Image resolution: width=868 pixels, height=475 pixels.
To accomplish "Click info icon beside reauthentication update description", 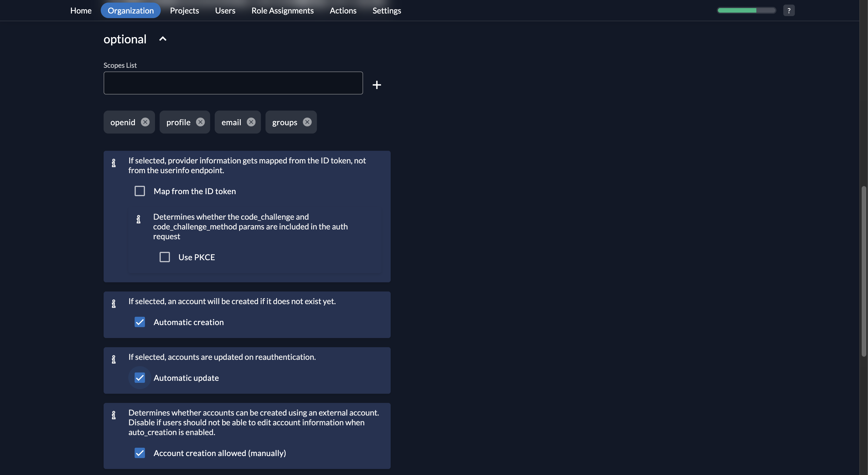I will point(114,359).
